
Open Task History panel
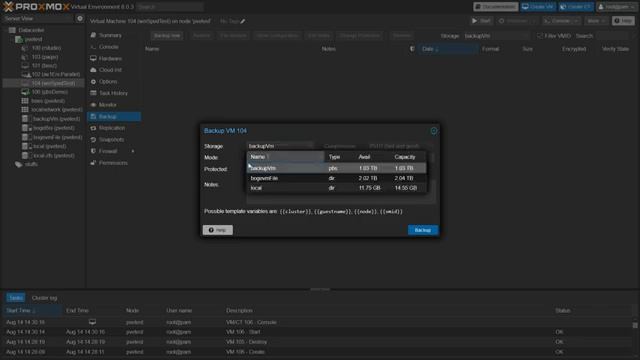point(114,93)
